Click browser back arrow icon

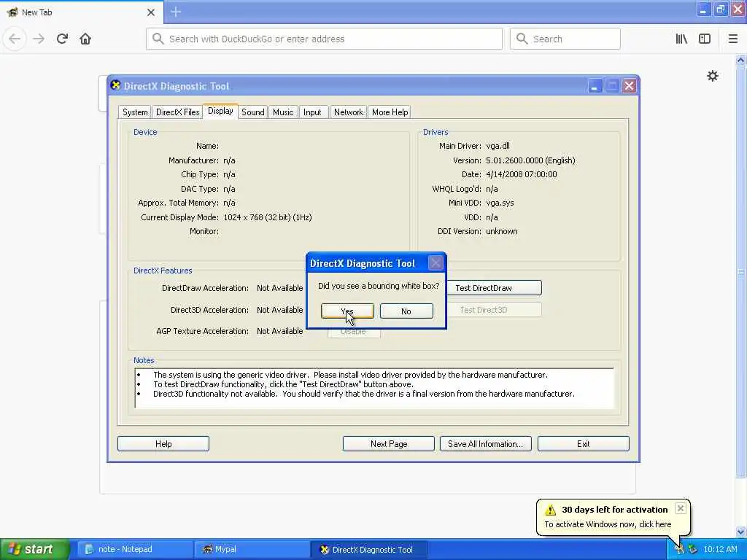tap(15, 39)
